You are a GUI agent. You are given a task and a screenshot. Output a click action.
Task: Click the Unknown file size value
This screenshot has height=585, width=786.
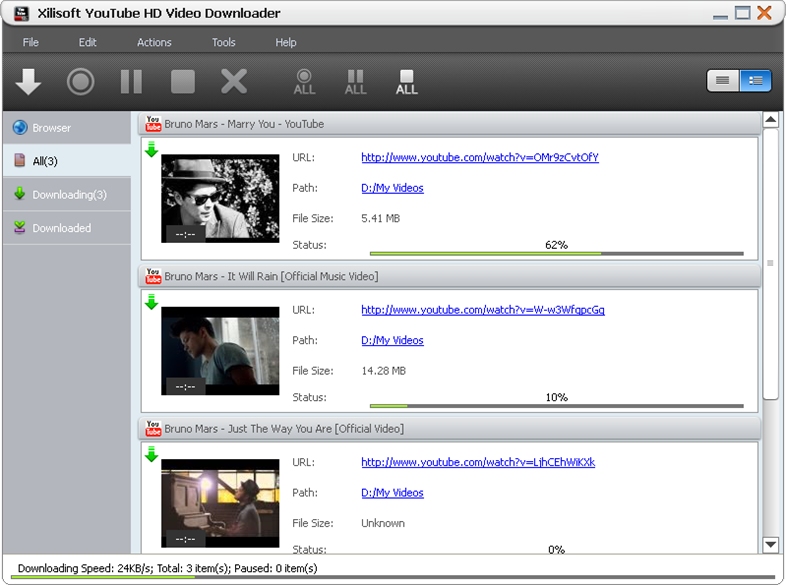pos(383,523)
